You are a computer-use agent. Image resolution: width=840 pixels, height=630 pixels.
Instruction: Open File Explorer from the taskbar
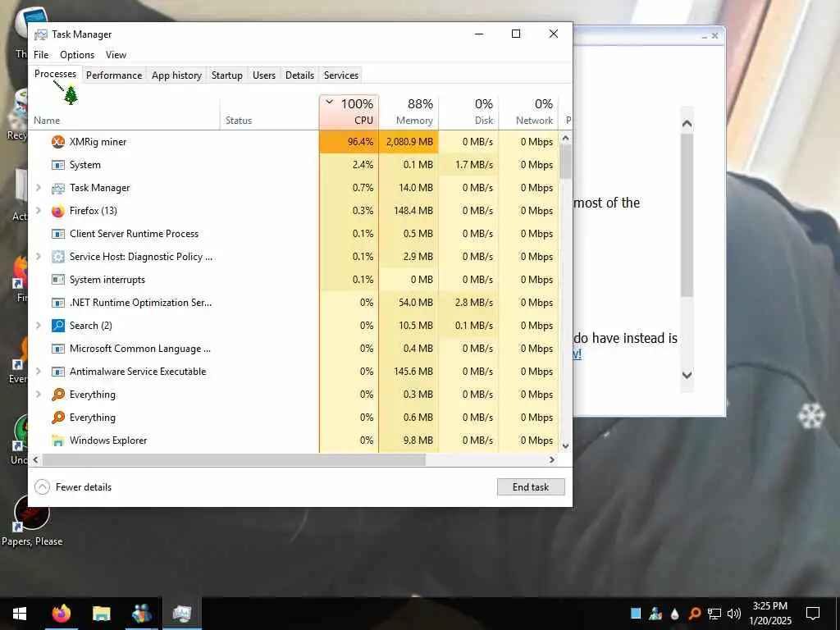pyautogui.click(x=101, y=614)
